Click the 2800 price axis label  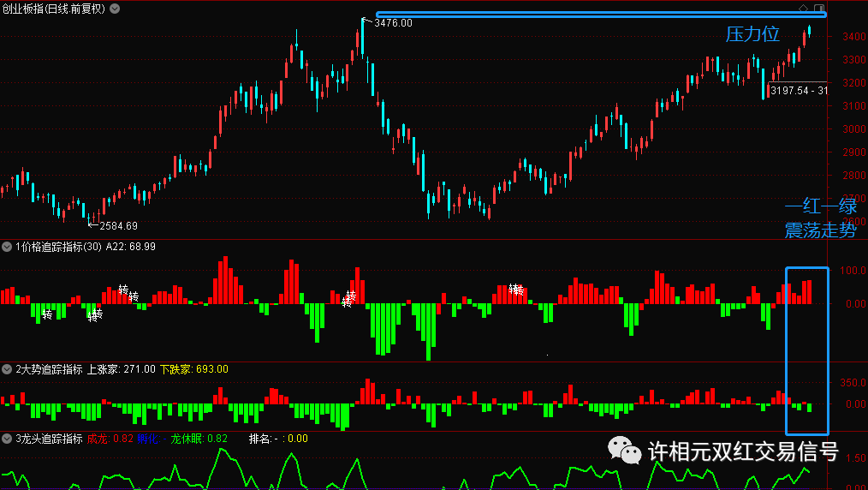tap(854, 176)
